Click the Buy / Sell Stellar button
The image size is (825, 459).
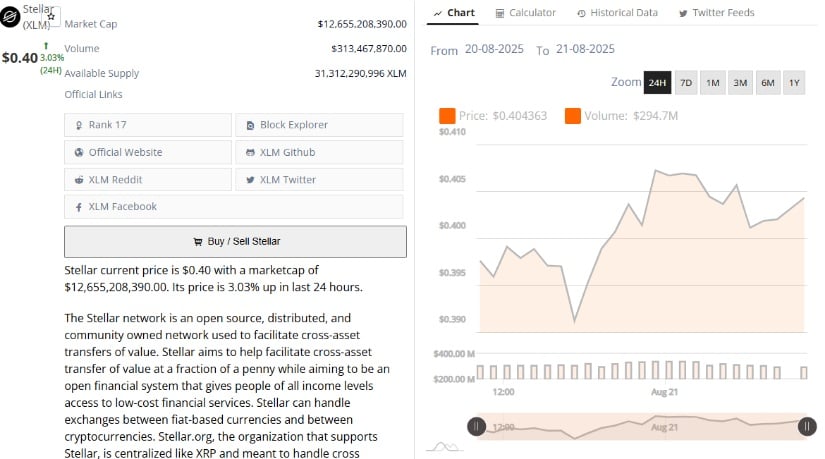(235, 242)
